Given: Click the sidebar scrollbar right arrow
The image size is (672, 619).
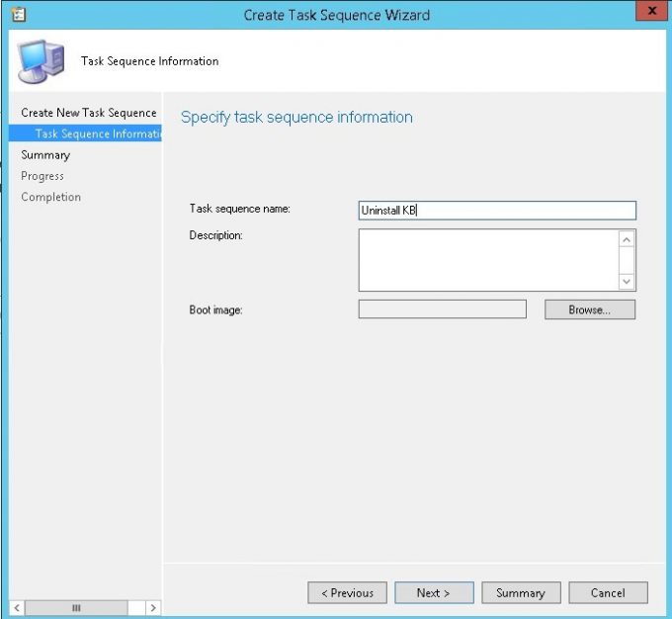Looking at the screenshot, I should point(153,607).
